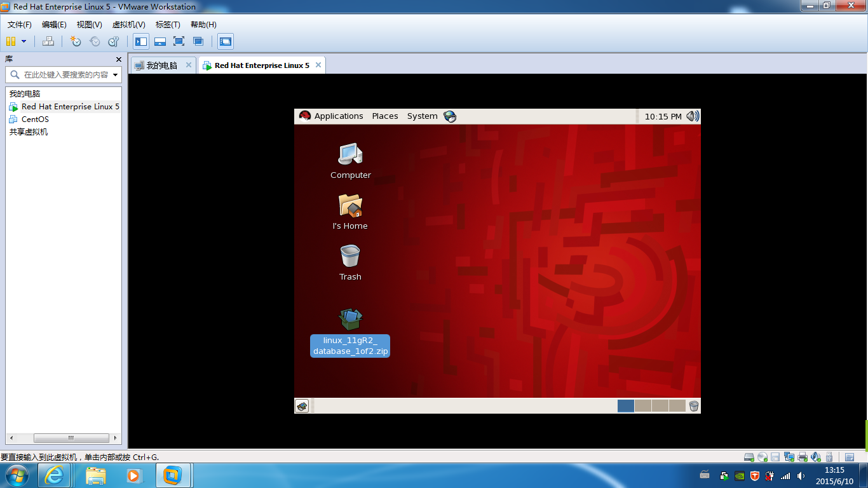Select 共享虚拟机 in the library tree
Viewport: 868px width, 488px height.
pyautogui.click(x=29, y=132)
